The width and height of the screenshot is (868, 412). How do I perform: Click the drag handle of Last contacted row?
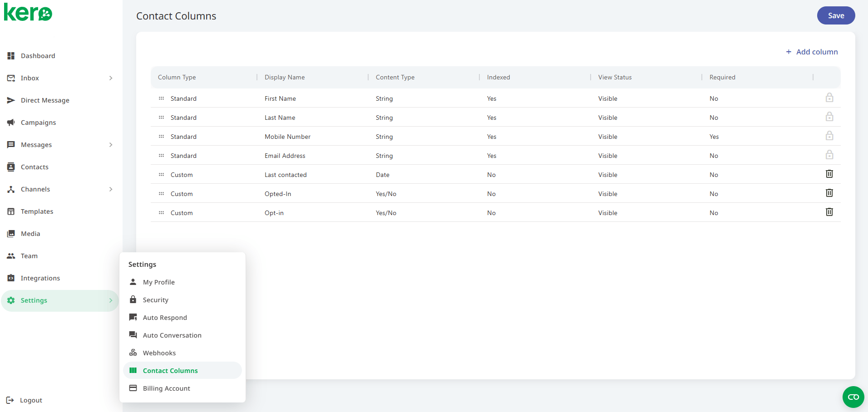pyautogui.click(x=161, y=175)
